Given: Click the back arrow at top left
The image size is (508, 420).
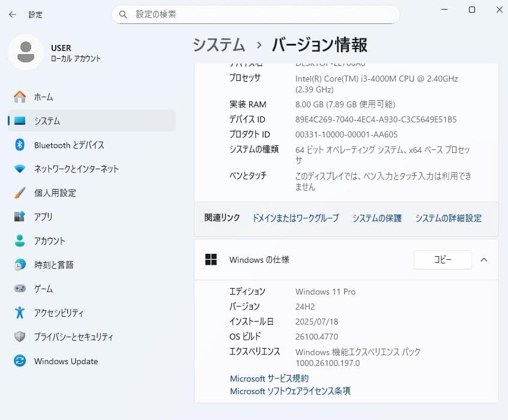Looking at the screenshot, I should 12,14.
